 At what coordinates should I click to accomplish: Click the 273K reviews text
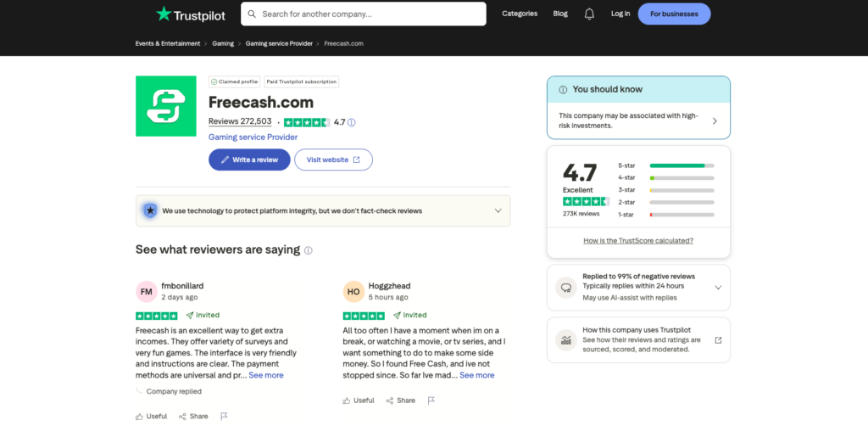tap(581, 214)
